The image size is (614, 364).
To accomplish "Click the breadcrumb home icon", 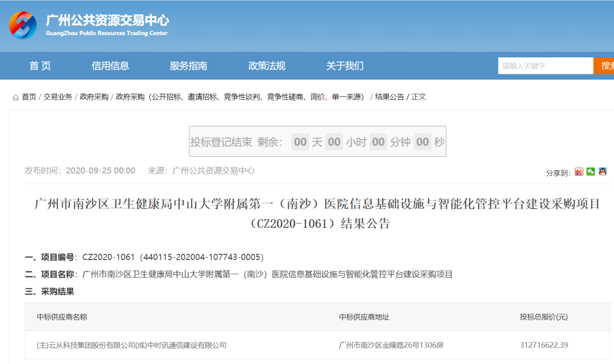I will tap(16, 98).
